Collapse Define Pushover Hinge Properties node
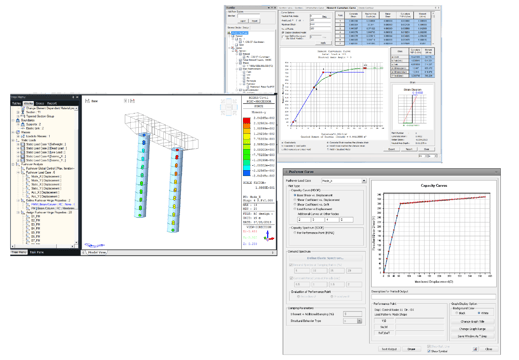Viewport: 519px width, 360px height. click(18, 201)
